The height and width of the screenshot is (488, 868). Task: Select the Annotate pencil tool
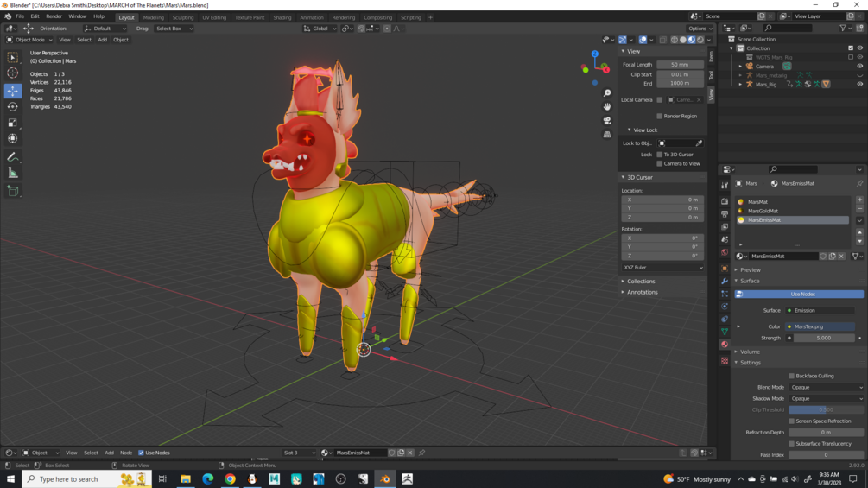(x=12, y=157)
